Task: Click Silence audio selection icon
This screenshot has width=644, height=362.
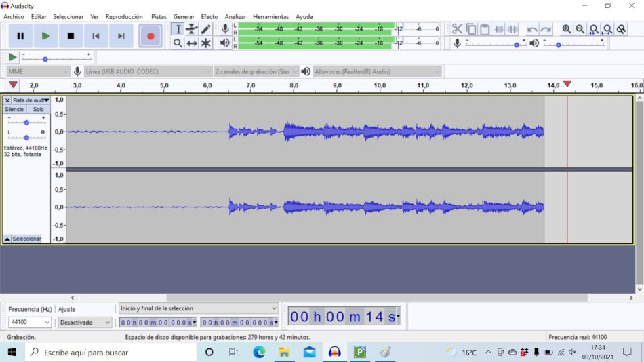Action: (x=513, y=29)
